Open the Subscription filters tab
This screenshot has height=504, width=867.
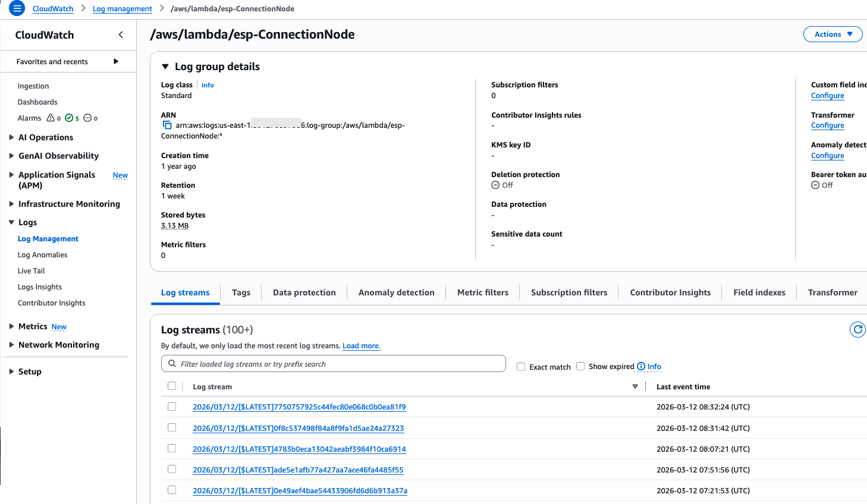(x=569, y=292)
